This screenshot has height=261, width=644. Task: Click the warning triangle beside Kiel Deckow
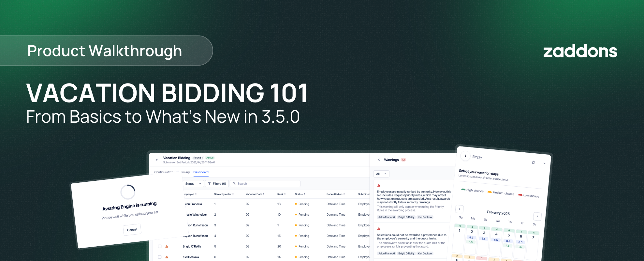167,257
